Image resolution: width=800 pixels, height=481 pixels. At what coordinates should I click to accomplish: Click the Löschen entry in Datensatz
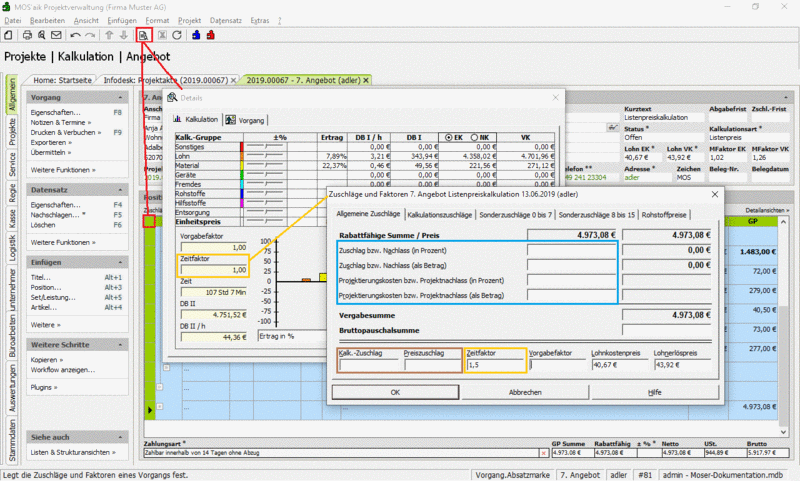[x=43, y=225]
